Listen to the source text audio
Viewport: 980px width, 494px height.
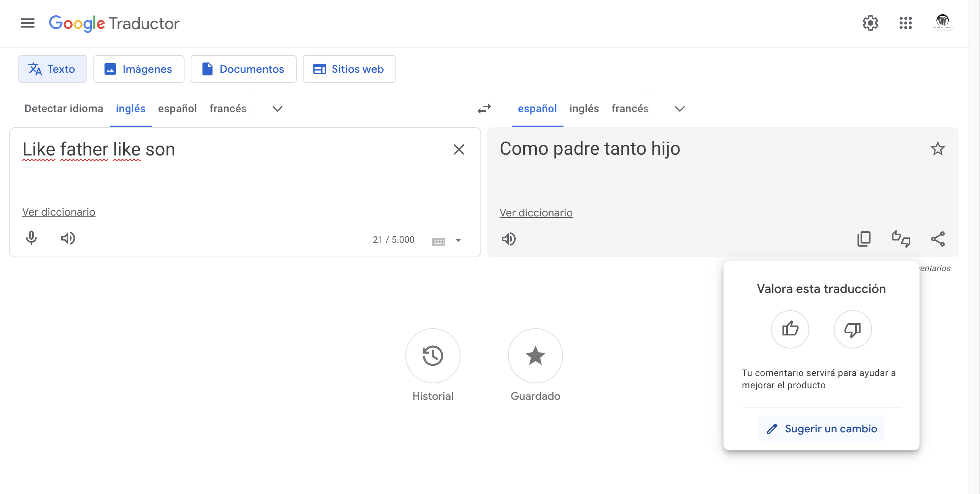(68, 239)
